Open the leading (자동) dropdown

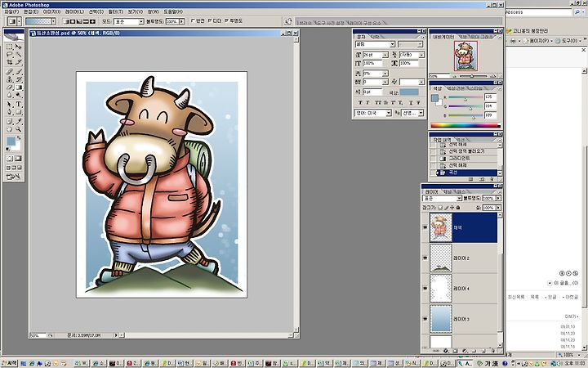click(421, 55)
